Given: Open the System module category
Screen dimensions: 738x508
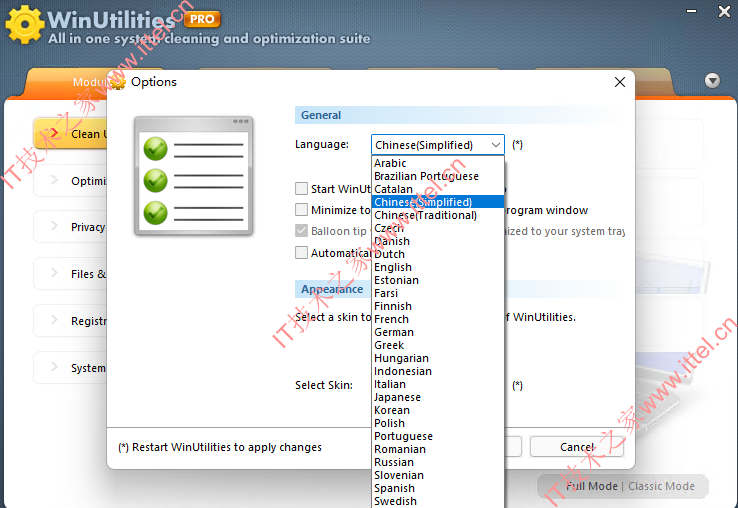Looking at the screenshot, I should [x=71, y=368].
